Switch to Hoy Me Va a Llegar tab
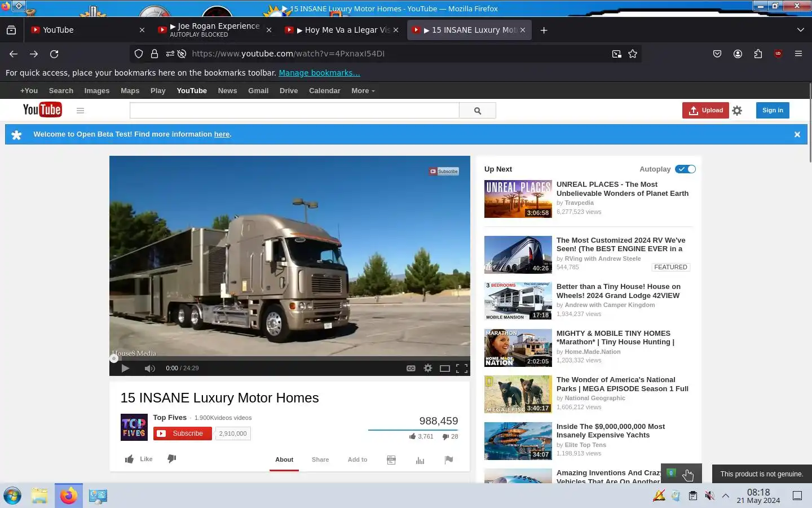 click(342, 30)
